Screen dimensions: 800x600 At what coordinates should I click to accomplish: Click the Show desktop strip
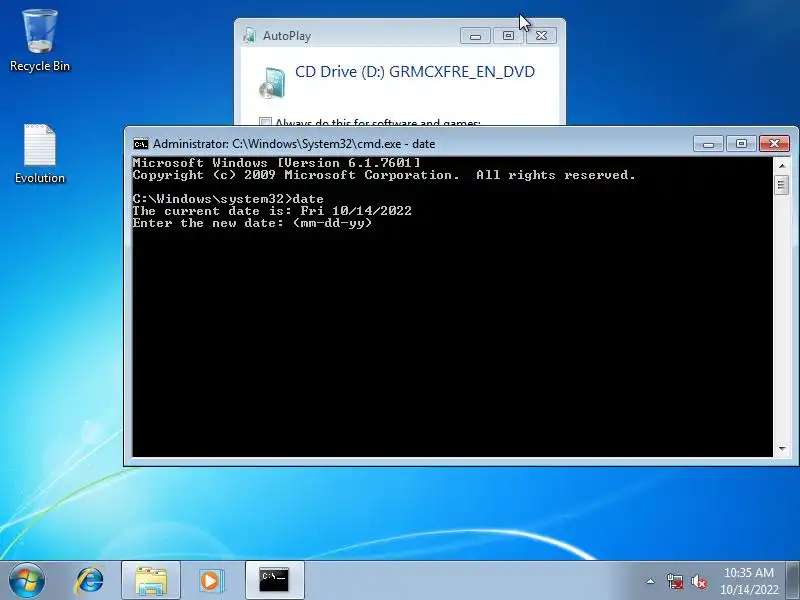click(x=793, y=581)
